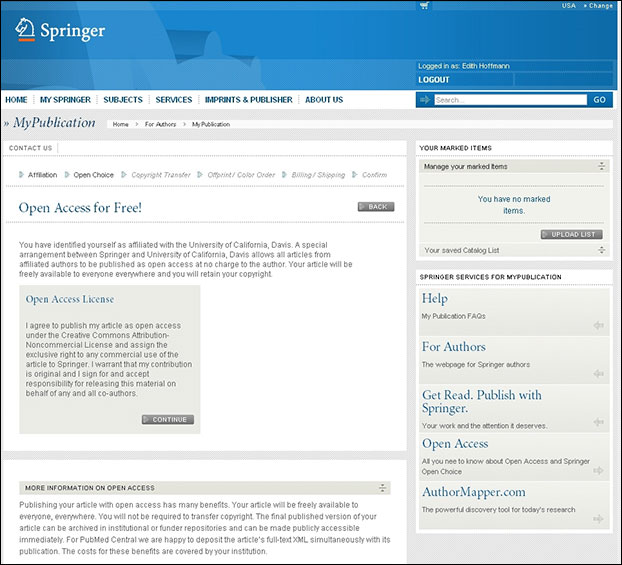Click the USA country label

coord(568,6)
